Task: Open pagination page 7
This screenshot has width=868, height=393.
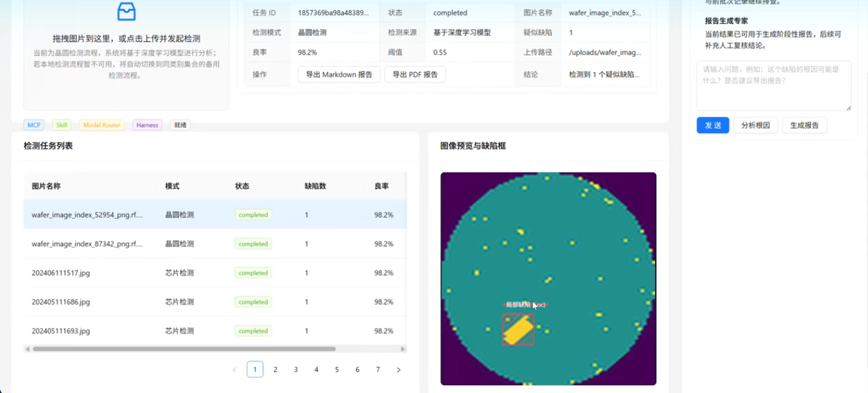Action: 378,370
